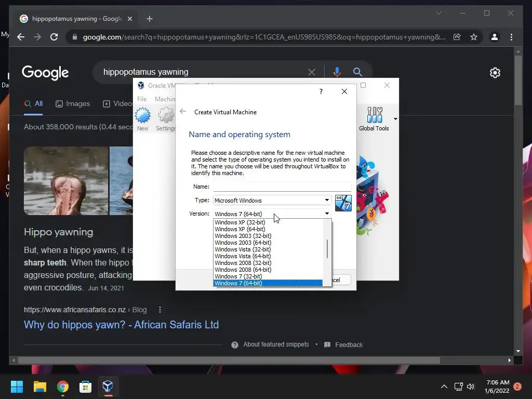532x399 pixels.
Task: Click the Chrome address bar URL
Action: [x=264, y=37]
